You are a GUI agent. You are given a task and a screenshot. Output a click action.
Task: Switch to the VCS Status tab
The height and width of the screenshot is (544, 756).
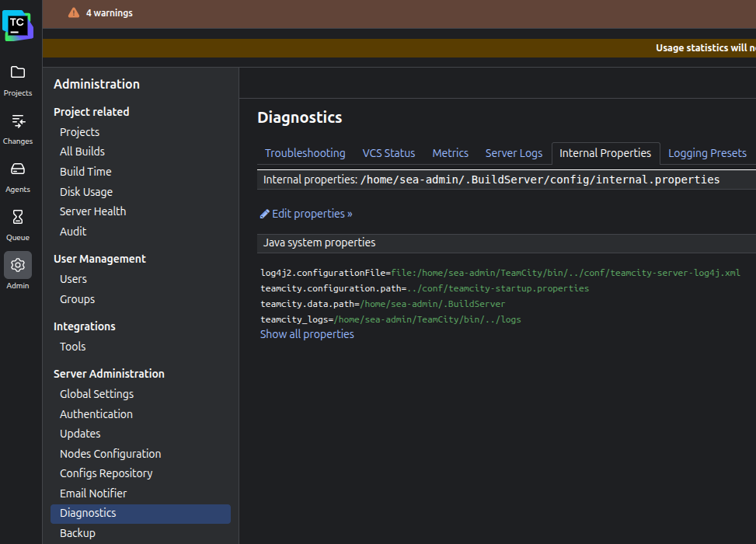click(x=388, y=153)
